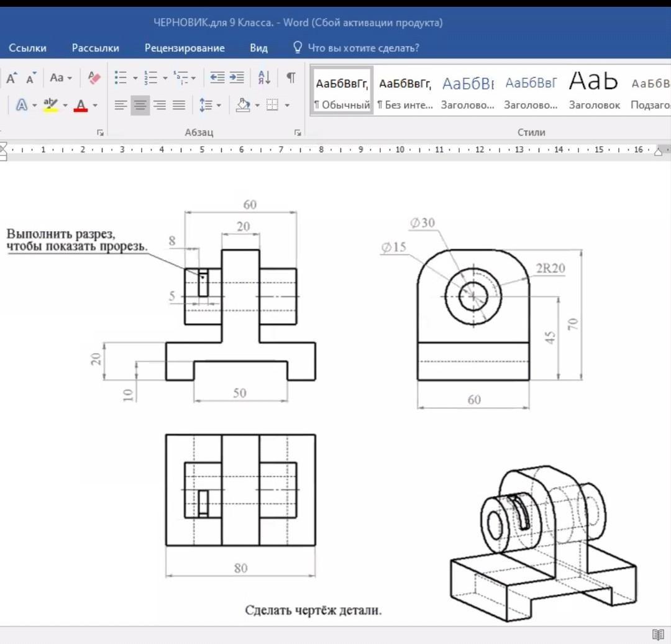Expand the Change Case (Aa) dropdown
Image resolution: width=671 pixels, height=644 pixels.
pyautogui.click(x=61, y=78)
